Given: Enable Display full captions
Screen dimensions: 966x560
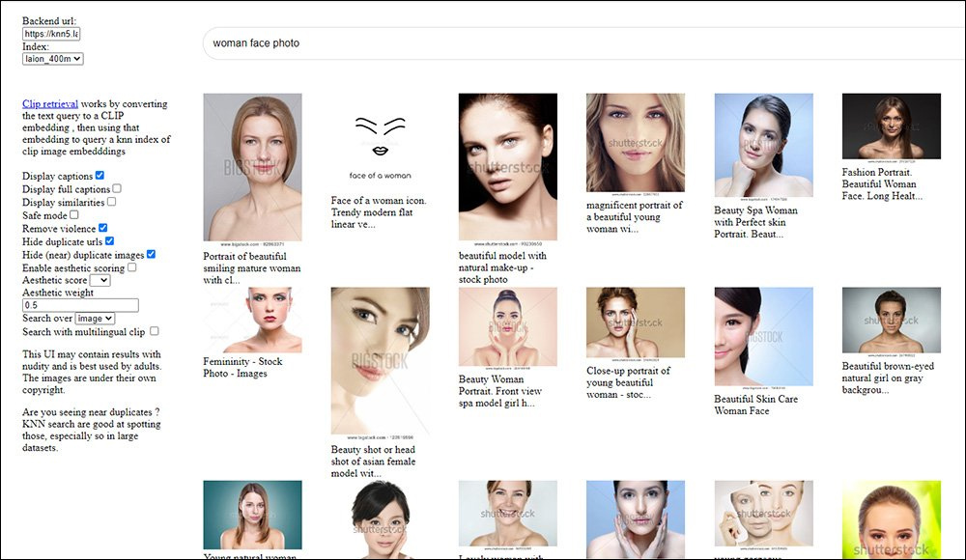Looking at the screenshot, I should click(x=116, y=190).
